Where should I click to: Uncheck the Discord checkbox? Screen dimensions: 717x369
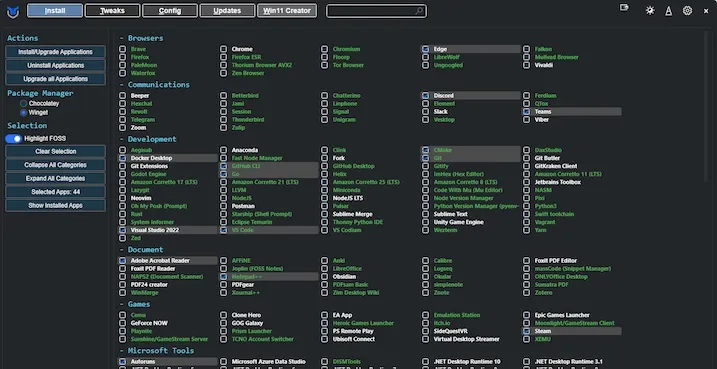click(425, 96)
